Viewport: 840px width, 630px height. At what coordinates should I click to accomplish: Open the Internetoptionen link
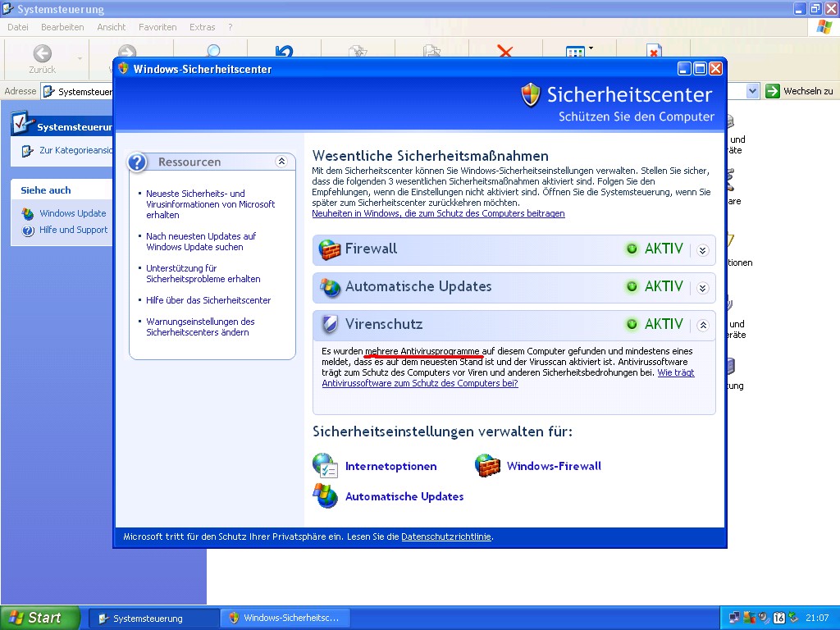391,466
